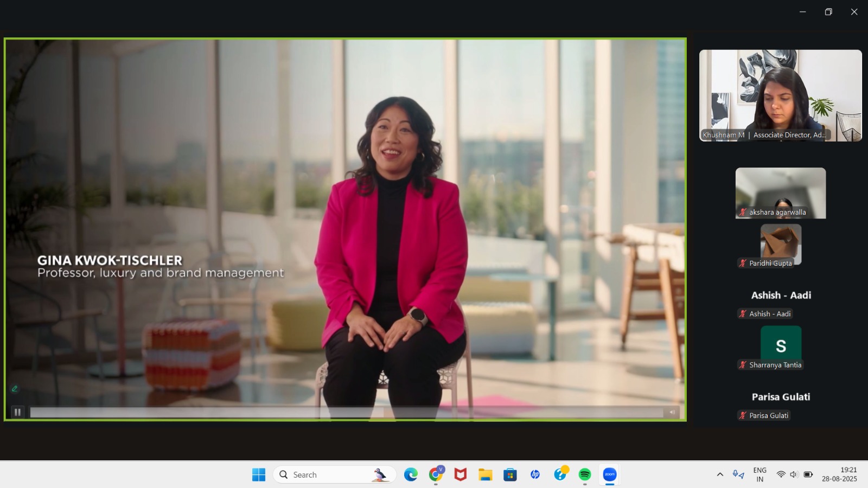The height and width of the screenshot is (488, 868).
Task: Select akshara agarwalla's video tile
Action: click(x=780, y=192)
